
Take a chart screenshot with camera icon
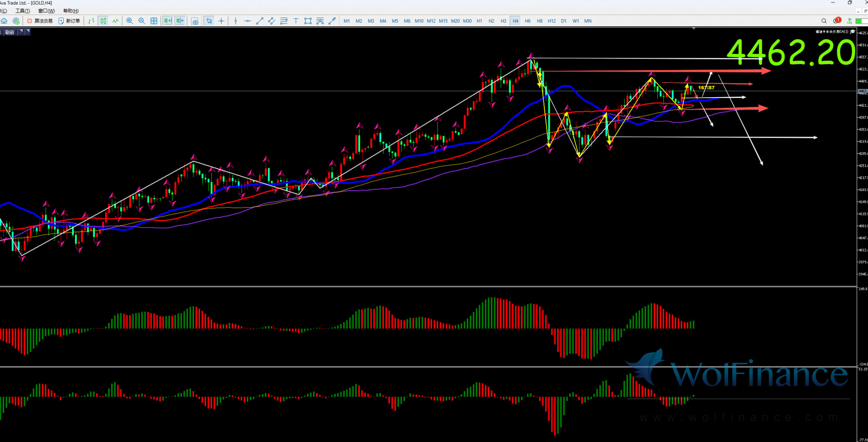pyautogui.click(x=195, y=21)
